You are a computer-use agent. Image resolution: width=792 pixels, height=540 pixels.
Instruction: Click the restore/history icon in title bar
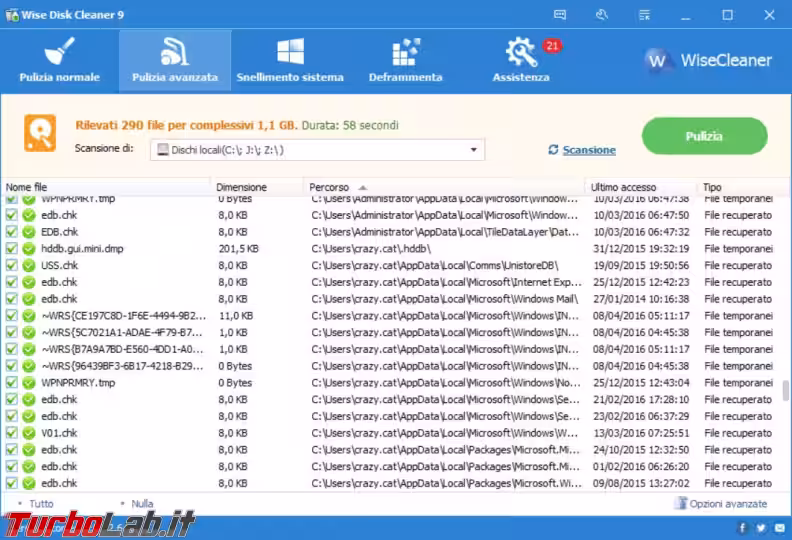tap(602, 15)
